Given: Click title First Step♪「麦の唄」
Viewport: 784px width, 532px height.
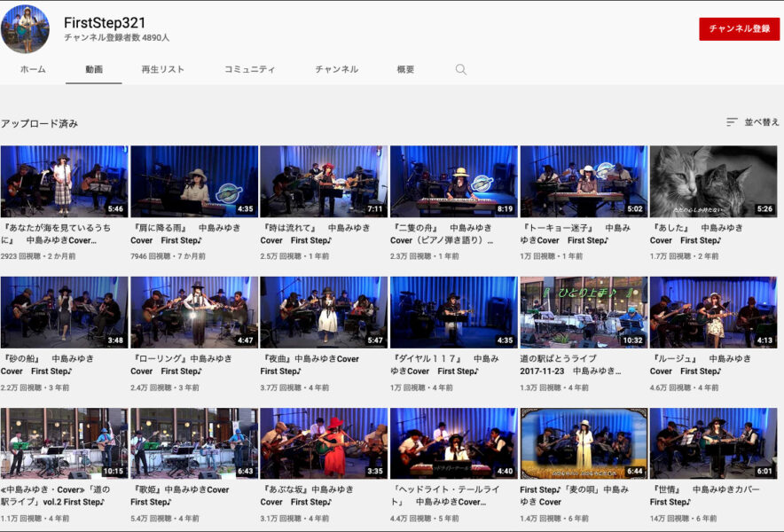Looking at the screenshot, I should (x=575, y=496).
